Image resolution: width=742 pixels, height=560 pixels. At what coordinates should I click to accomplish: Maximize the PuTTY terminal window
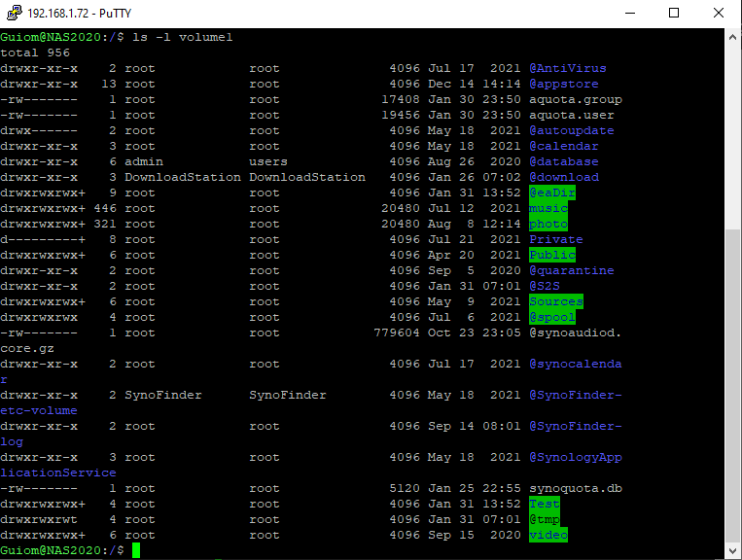pyautogui.click(x=674, y=13)
